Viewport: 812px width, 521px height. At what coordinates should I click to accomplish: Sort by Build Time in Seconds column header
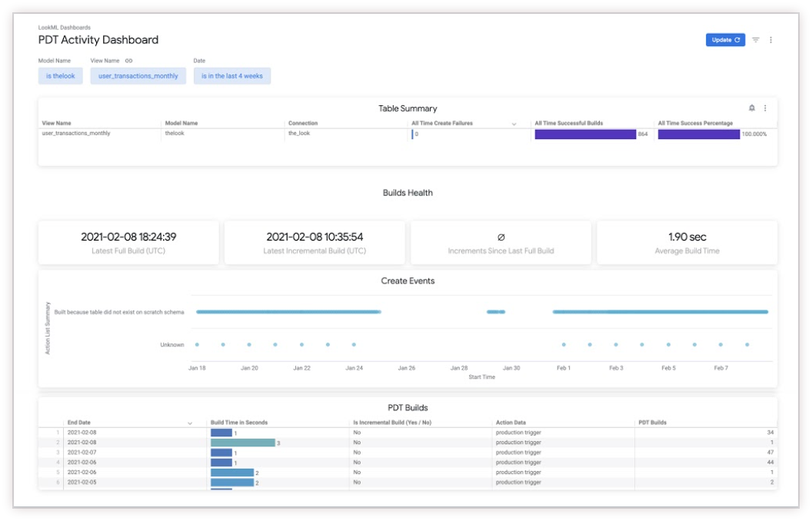point(239,423)
